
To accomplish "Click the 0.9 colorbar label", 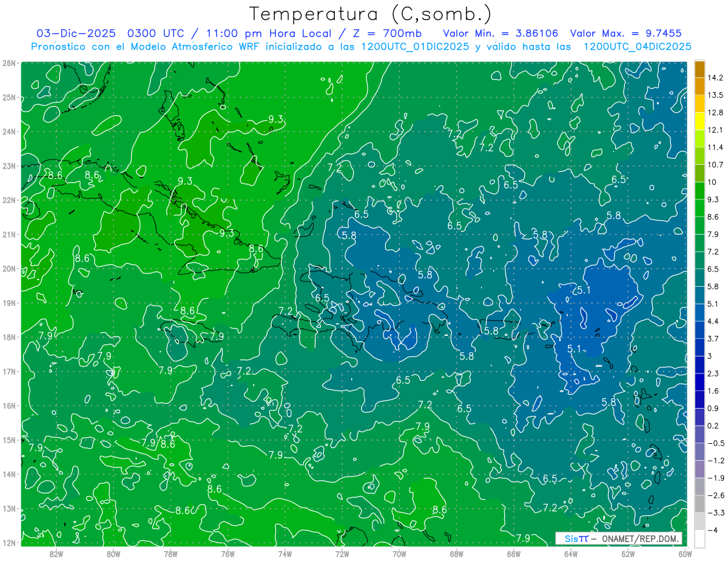I will tap(713, 409).
